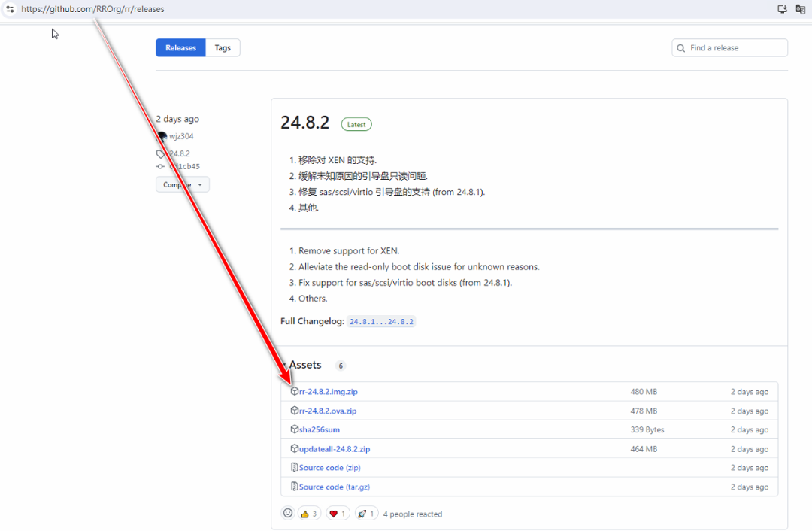This screenshot has width=812, height=531.
Task: Toggle the heart reaction
Action: click(338, 514)
